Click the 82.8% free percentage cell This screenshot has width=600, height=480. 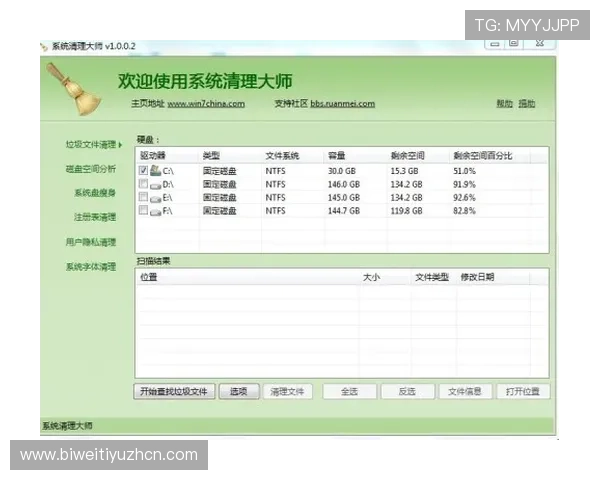tap(464, 211)
